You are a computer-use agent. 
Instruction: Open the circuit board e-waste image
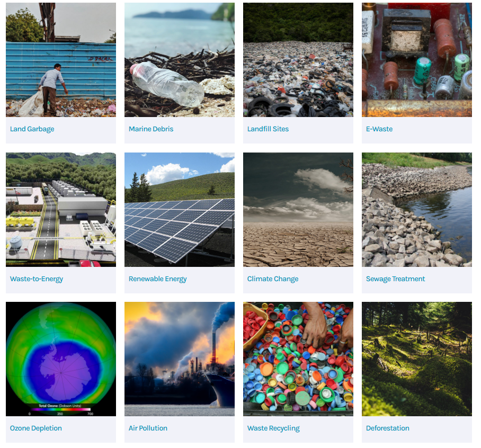tap(416, 60)
